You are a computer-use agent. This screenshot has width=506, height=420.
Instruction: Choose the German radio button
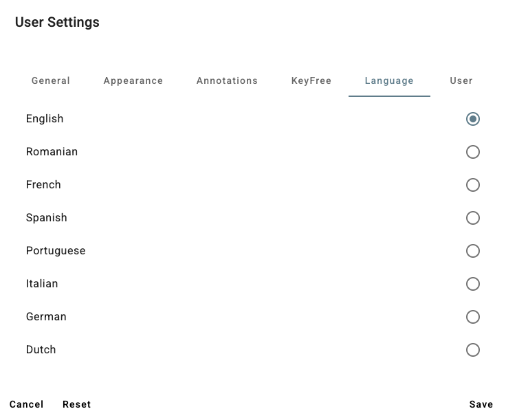click(473, 317)
